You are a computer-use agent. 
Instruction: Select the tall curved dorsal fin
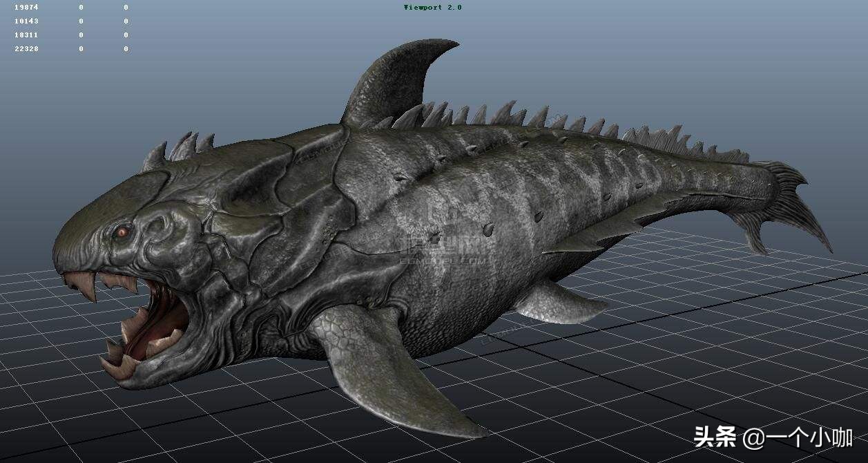(392, 82)
